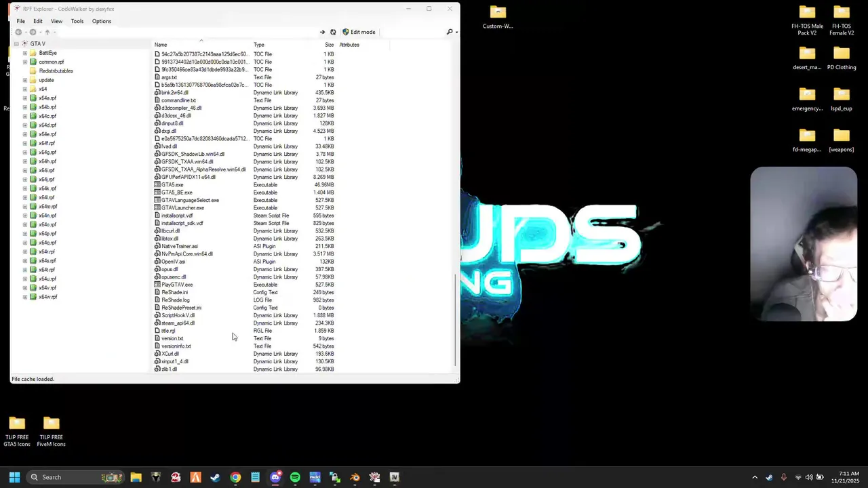
Task: Select the NativeTrainer.asi file row
Action: [x=244, y=246]
